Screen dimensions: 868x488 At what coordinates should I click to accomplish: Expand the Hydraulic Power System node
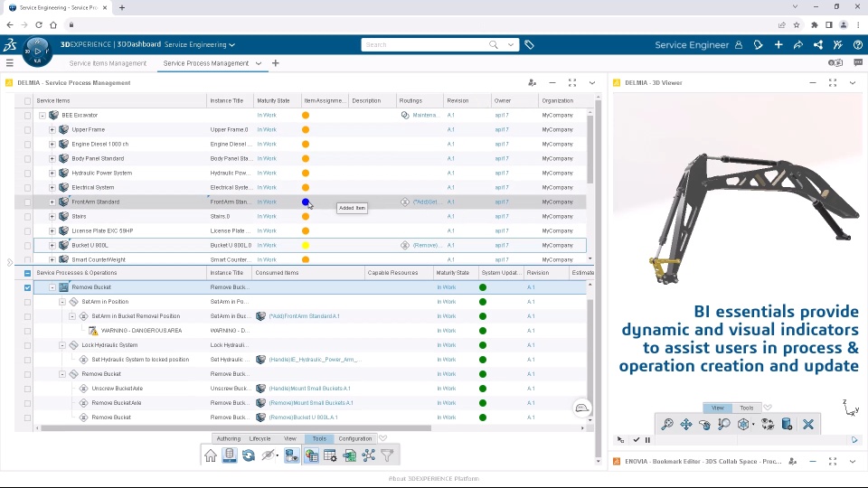click(52, 174)
